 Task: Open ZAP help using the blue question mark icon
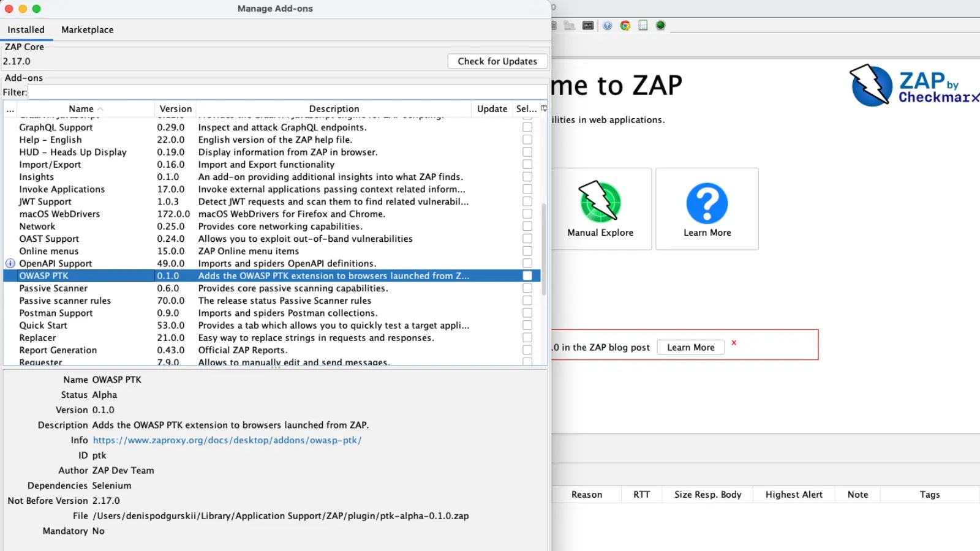pos(608,25)
